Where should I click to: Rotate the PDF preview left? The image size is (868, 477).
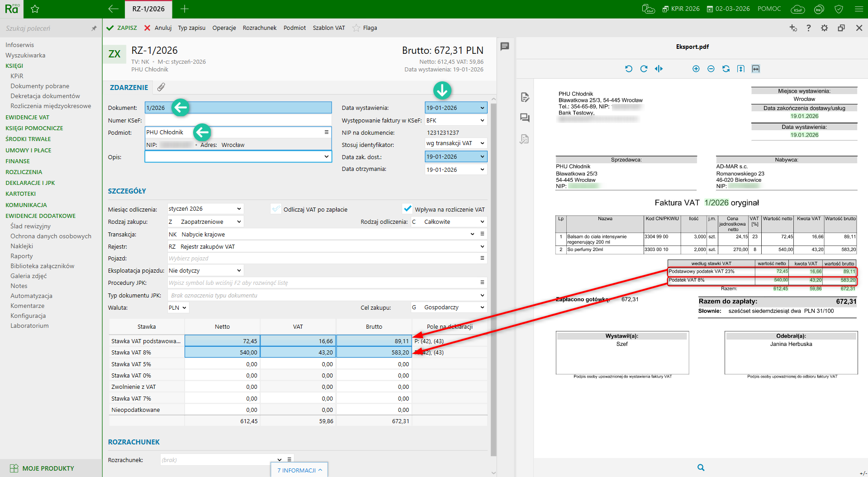(629, 69)
